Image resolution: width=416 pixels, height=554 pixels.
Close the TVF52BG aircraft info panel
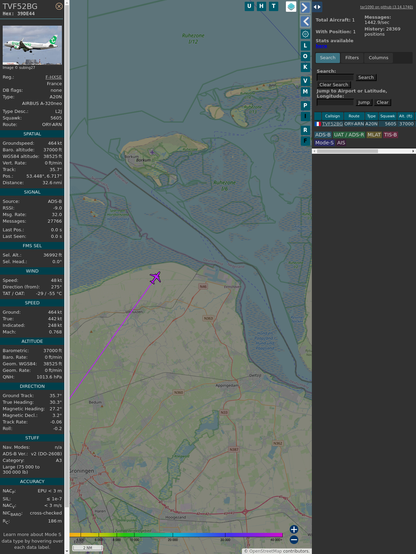[59, 6]
